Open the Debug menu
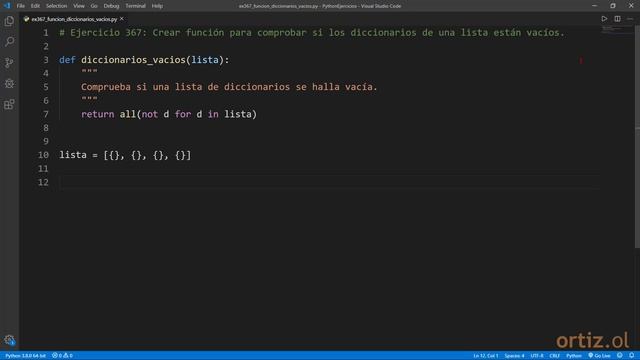This screenshot has height=360, width=640. tap(111, 6)
